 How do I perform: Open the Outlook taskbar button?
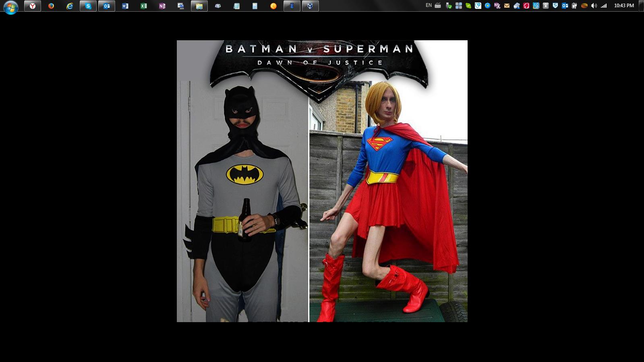point(107,6)
